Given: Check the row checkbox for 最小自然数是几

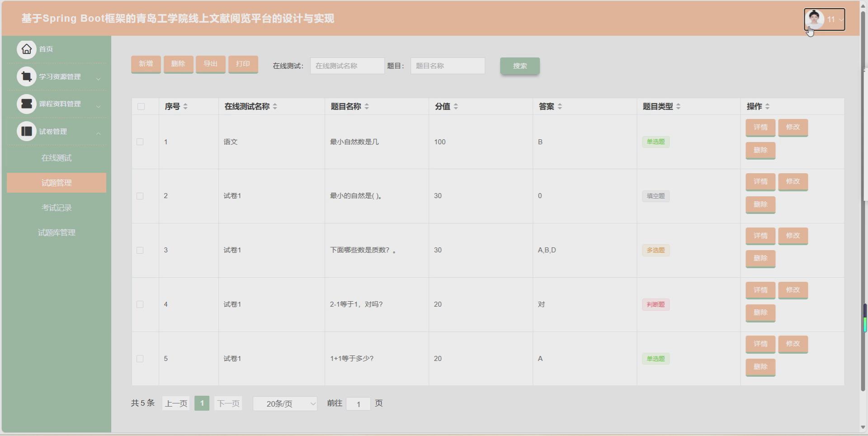Looking at the screenshot, I should [x=140, y=142].
